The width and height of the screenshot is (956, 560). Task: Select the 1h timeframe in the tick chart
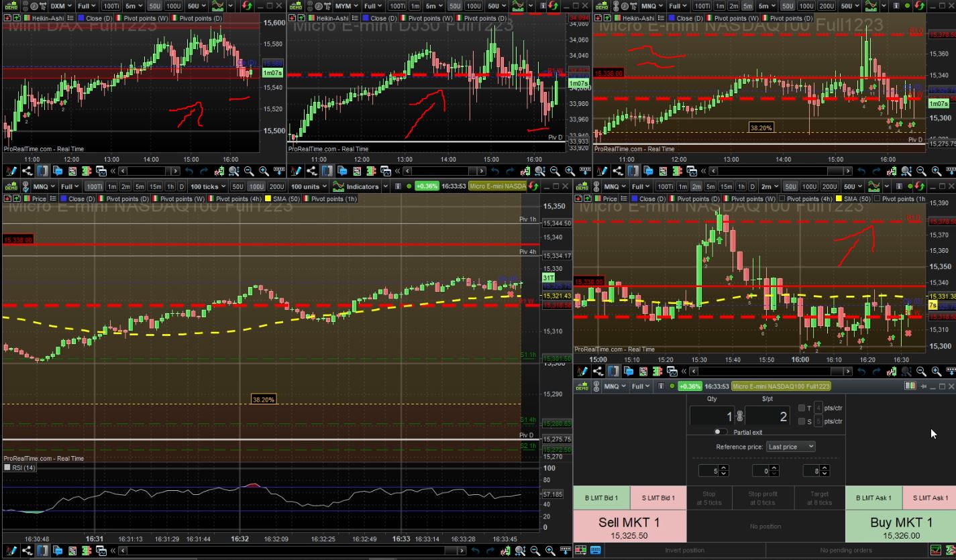[x=170, y=186]
